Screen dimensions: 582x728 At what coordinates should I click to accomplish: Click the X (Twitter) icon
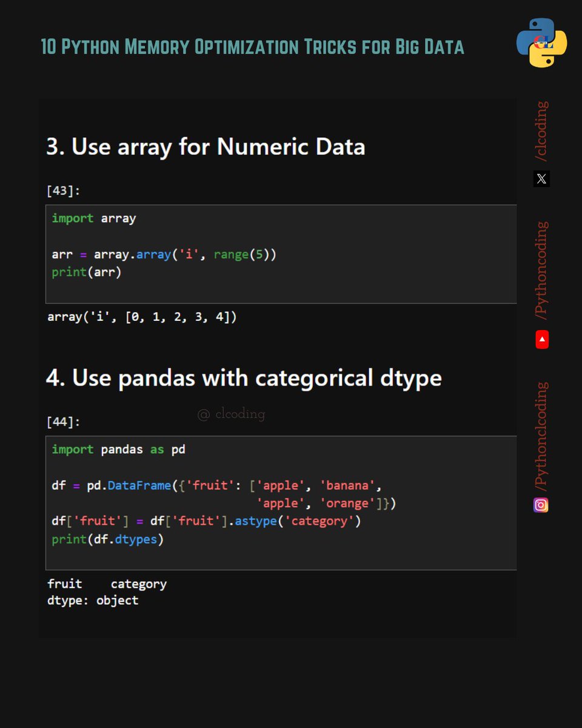(x=541, y=179)
